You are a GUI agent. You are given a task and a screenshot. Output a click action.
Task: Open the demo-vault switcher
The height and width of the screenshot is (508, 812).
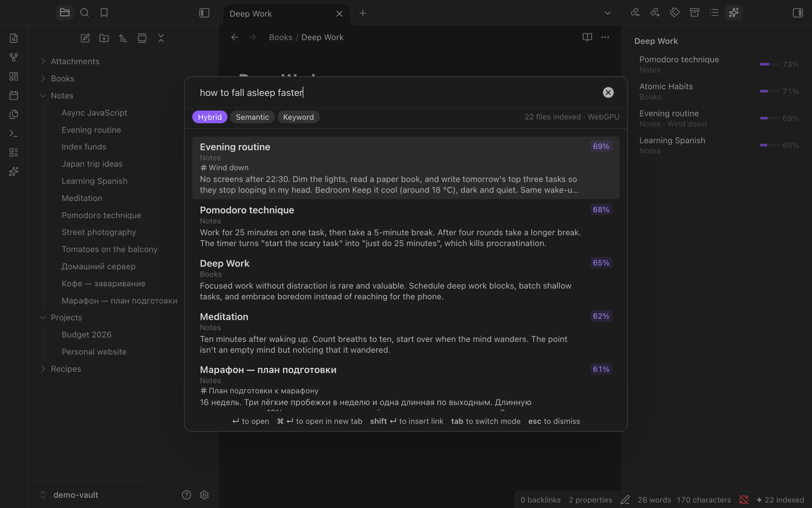(x=69, y=495)
